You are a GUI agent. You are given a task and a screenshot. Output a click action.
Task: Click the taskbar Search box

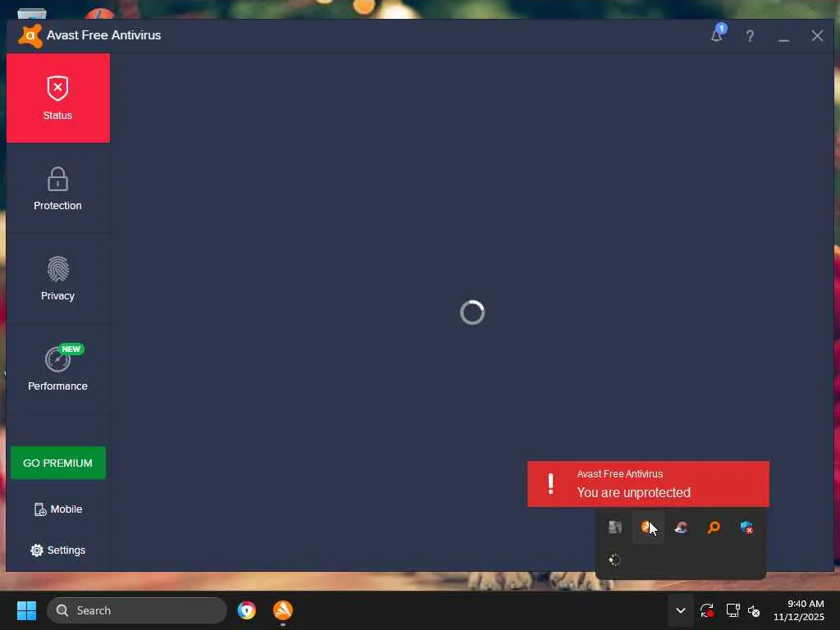point(137,610)
